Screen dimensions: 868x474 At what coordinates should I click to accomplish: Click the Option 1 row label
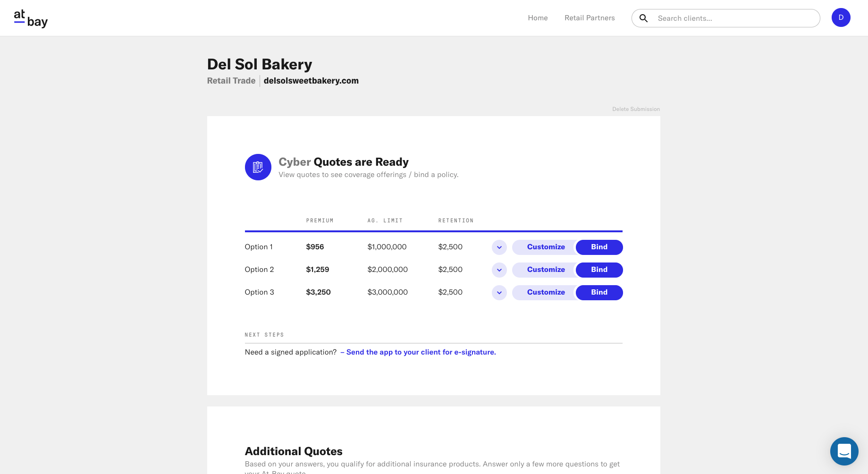tap(259, 247)
